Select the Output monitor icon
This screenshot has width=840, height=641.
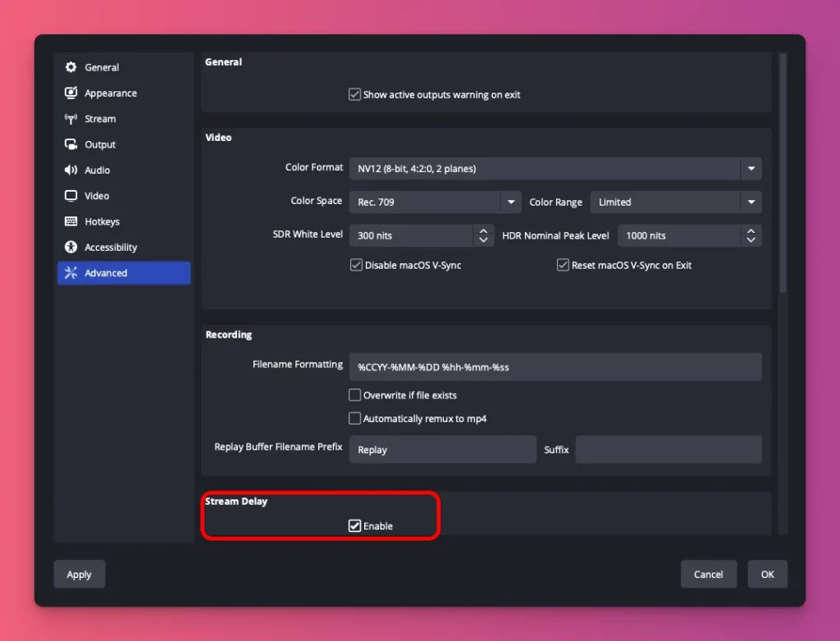(71, 144)
